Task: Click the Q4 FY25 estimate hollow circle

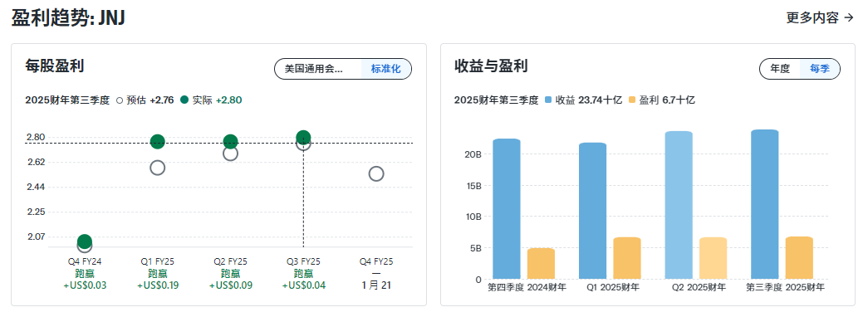Action: pos(376,173)
